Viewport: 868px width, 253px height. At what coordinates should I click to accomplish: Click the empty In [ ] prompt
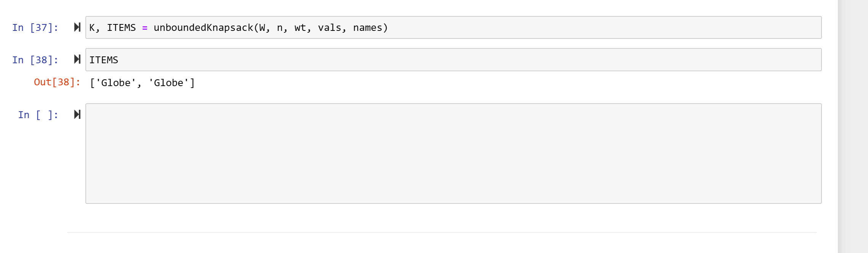(x=37, y=114)
